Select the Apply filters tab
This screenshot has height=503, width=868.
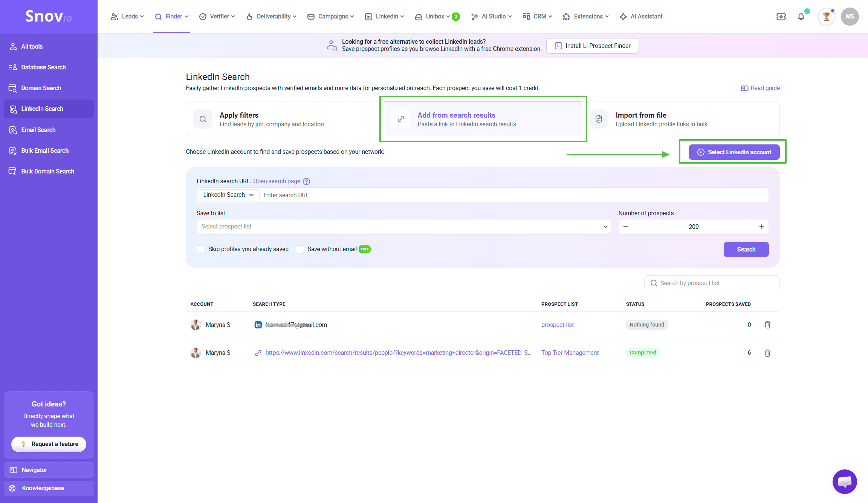click(283, 119)
